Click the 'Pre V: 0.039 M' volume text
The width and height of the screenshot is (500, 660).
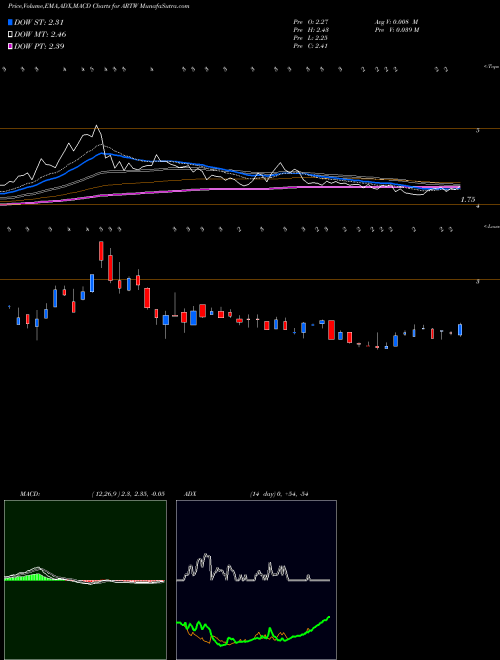click(x=396, y=30)
